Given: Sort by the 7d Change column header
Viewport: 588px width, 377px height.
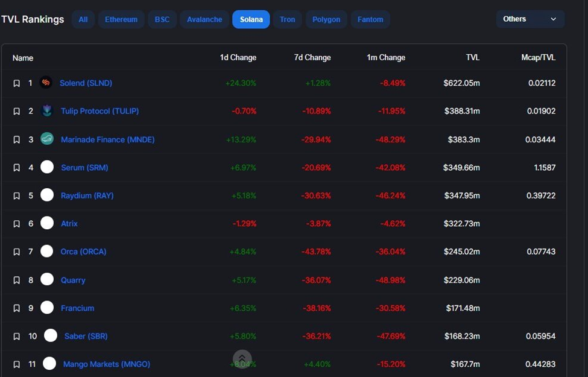Looking at the screenshot, I should [312, 58].
